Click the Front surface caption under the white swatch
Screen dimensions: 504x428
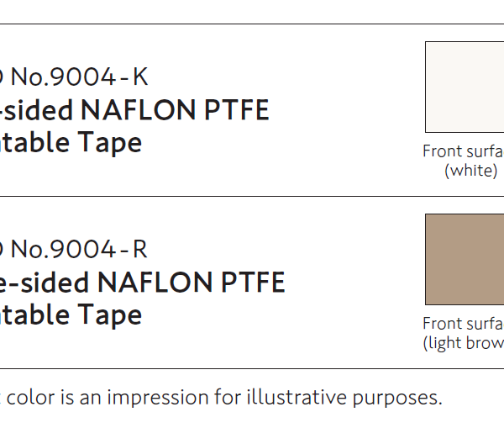[463, 151]
